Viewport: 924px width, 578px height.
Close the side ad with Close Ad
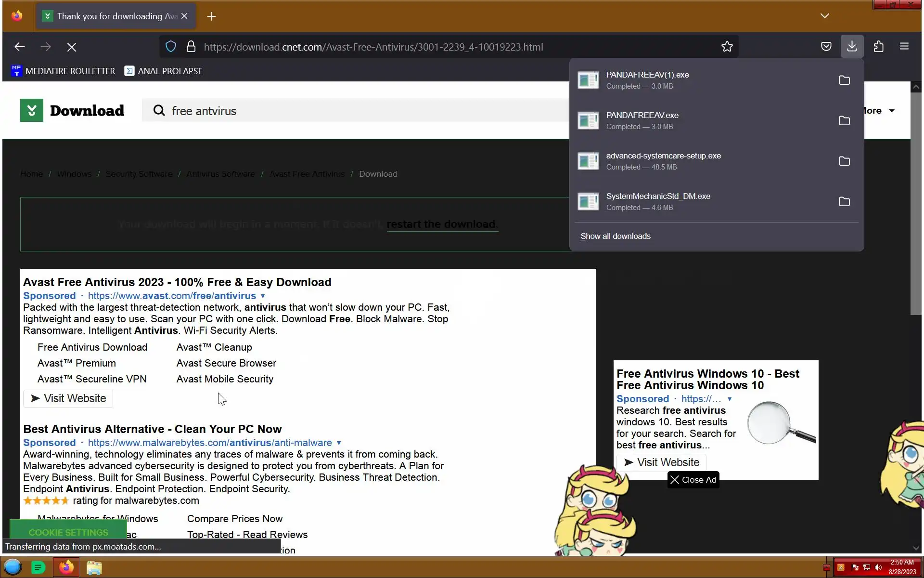point(693,480)
